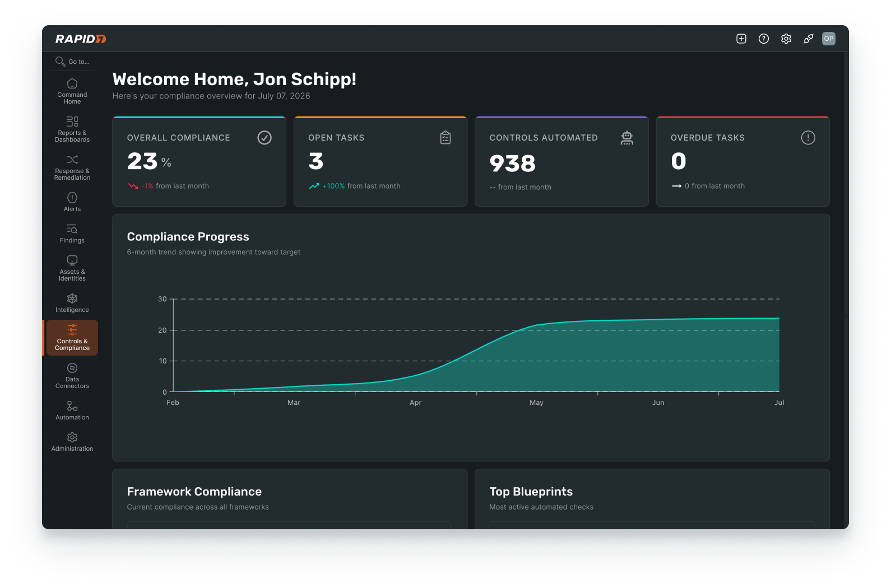Image resolution: width=891 pixels, height=588 pixels.
Task: Select Controls & Compliance menu item
Action: [x=72, y=338]
